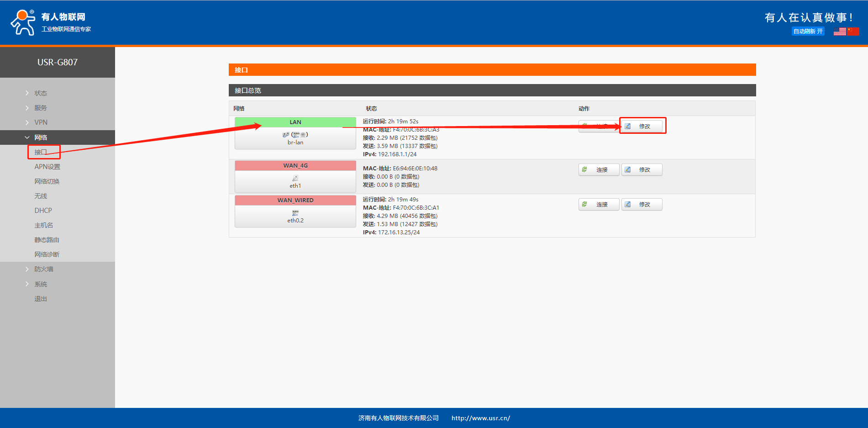Collapse the 网络 (Network) menu section
Viewport: 868px width, 428px height.
[41, 137]
